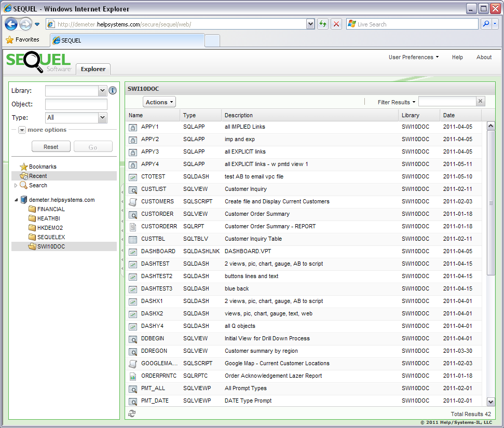The width and height of the screenshot is (504, 428).
Task: Click the DDBEGIN view icon
Action: (133, 339)
